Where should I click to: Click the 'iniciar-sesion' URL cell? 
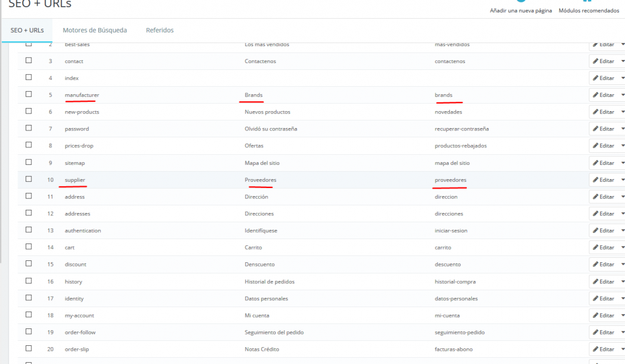[x=451, y=230]
